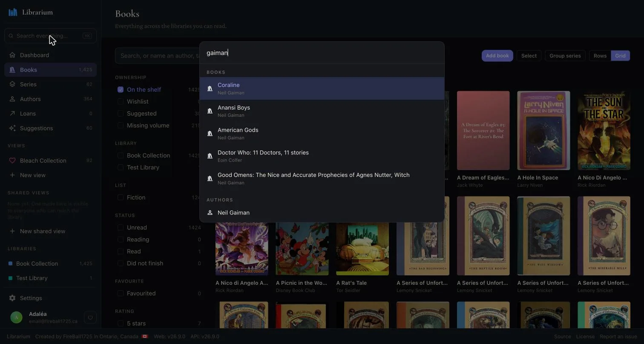
Task: Select the Coraline search result
Action: [x=322, y=88]
